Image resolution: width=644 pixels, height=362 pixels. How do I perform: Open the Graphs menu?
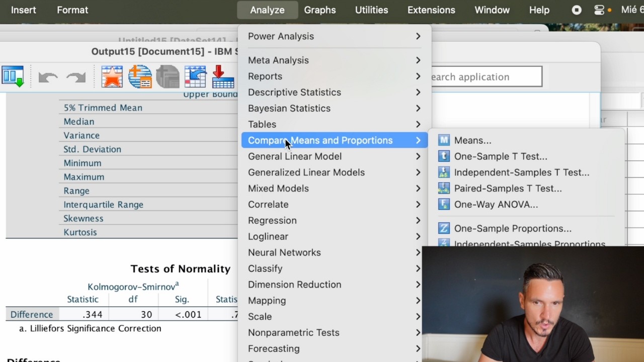tap(320, 10)
